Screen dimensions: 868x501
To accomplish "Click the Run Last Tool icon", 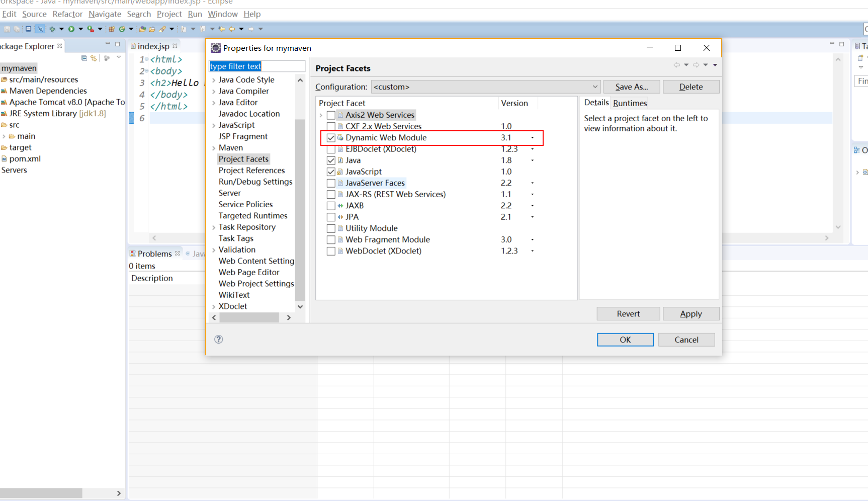I will (x=91, y=29).
